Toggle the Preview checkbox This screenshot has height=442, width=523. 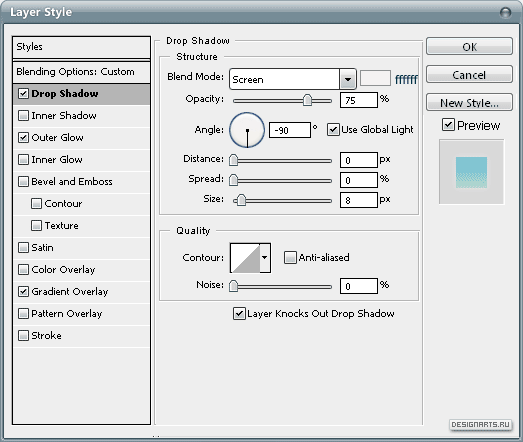pyautogui.click(x=448, y=125)
